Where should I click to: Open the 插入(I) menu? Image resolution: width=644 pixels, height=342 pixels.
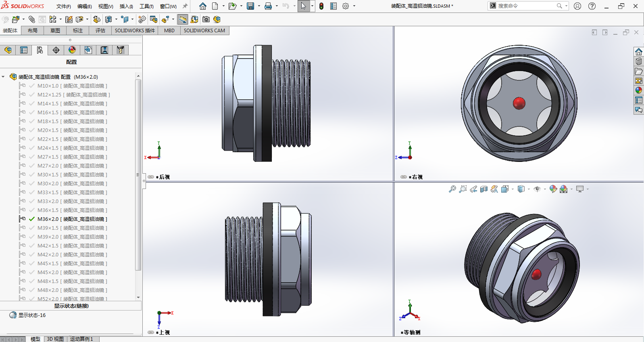pyautogui.click(x=126, y=6)
